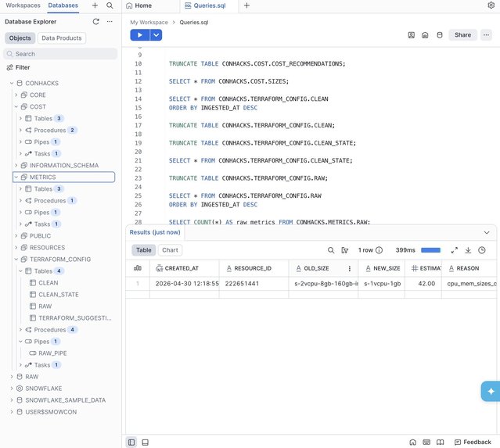Open the more options menu beside Share
500x448 pixels.
click(x=486, y=35)
